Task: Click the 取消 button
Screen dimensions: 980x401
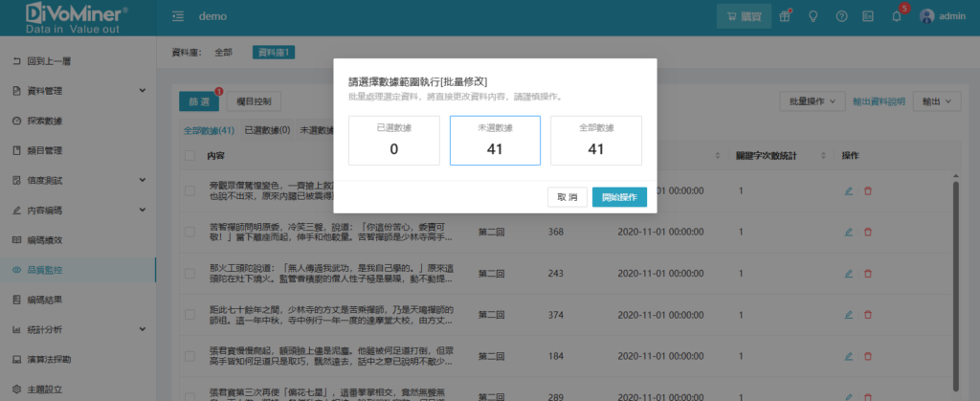Action: (x=567, y=196)
